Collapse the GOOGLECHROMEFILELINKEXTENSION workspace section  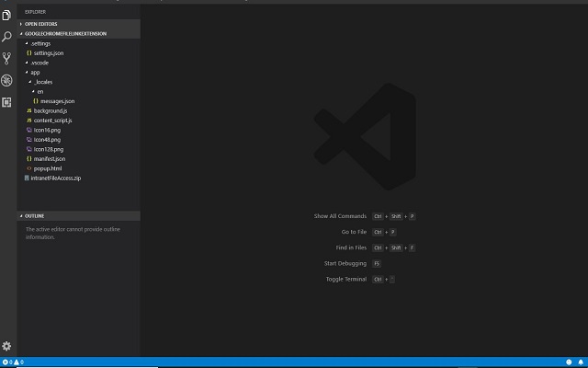pyautogui.click(x=79, y=33)
